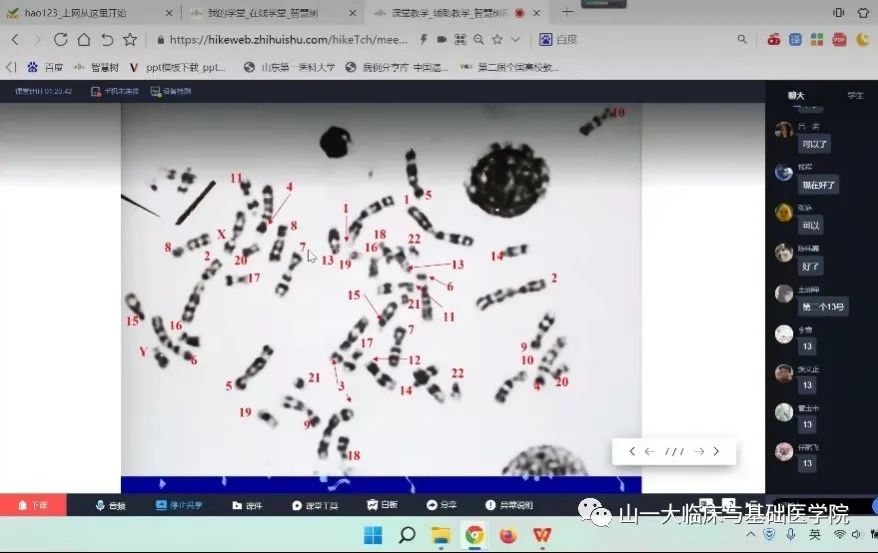The width and height of the screenshot is (878, 553).
Task: Open the 白板 whiteboard tool
Action: click(382, 505)
